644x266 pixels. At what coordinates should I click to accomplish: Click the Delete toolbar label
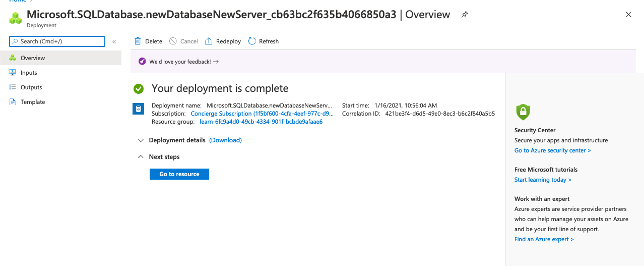pos(154,41)
